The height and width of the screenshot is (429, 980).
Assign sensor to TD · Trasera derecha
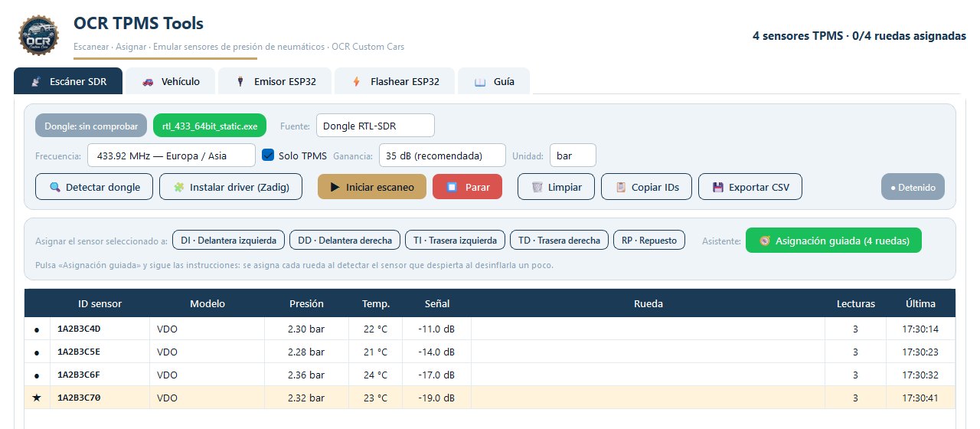click(x=559, y=241)
